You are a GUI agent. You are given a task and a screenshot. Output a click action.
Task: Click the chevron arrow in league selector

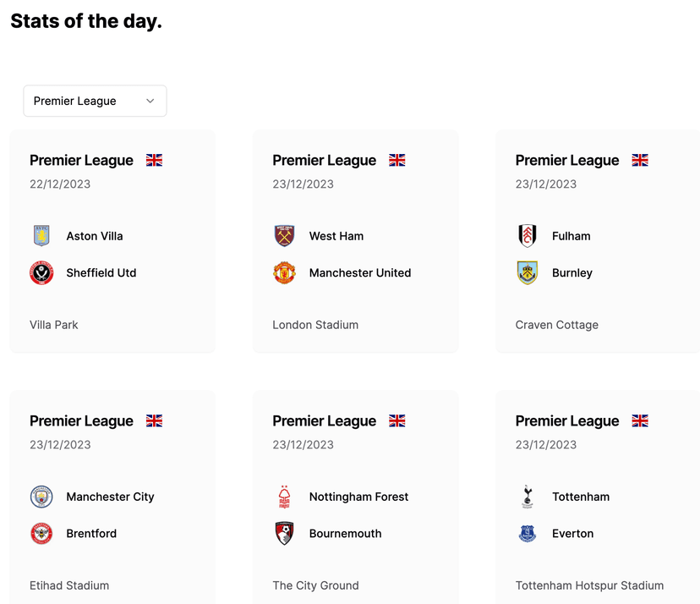click(x=150, y=101)
